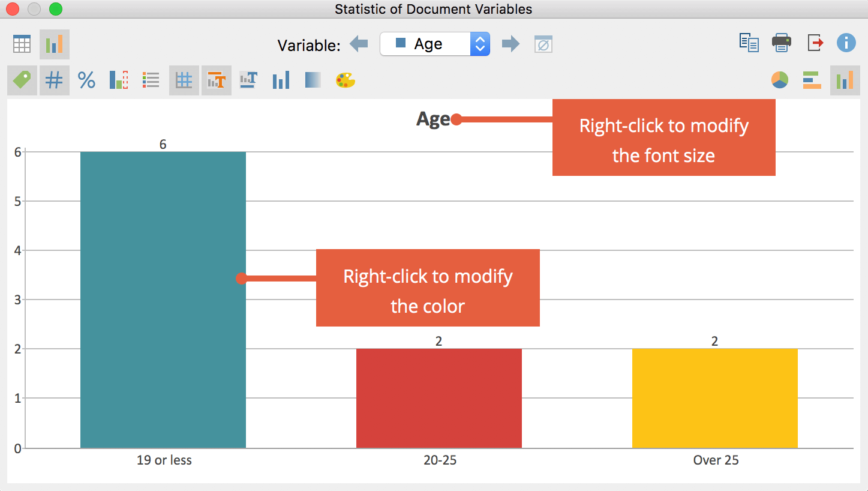Show the legend list icon

151,80
